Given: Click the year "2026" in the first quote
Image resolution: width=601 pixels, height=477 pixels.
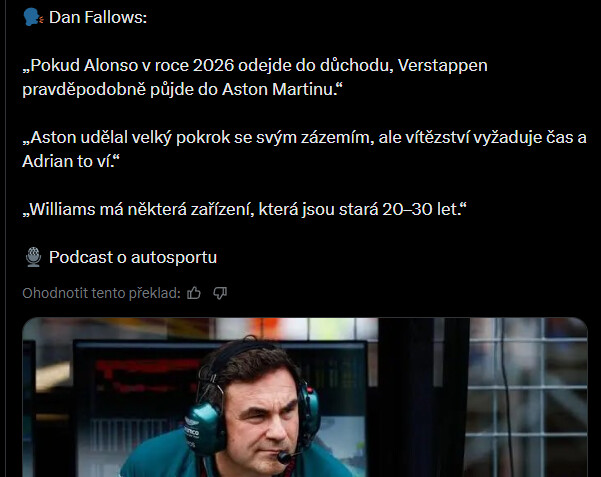Looking at the screenshot, I should click(213, 66).
